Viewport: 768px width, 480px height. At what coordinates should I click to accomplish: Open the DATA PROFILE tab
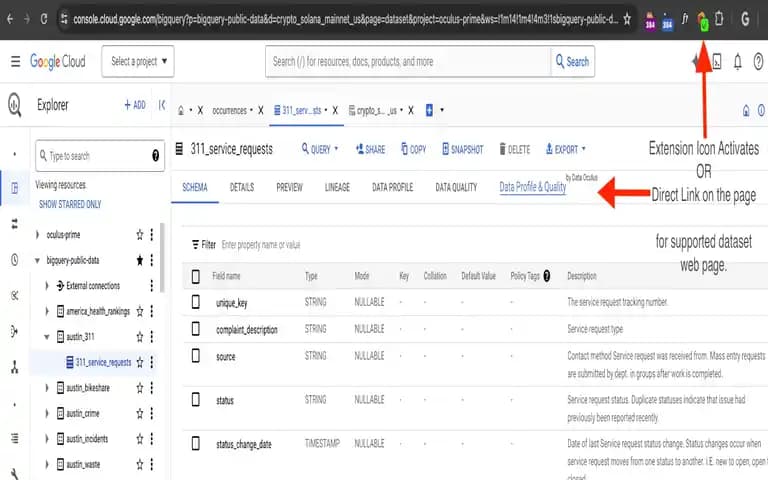pyautogui.click(x=392, y=187)
